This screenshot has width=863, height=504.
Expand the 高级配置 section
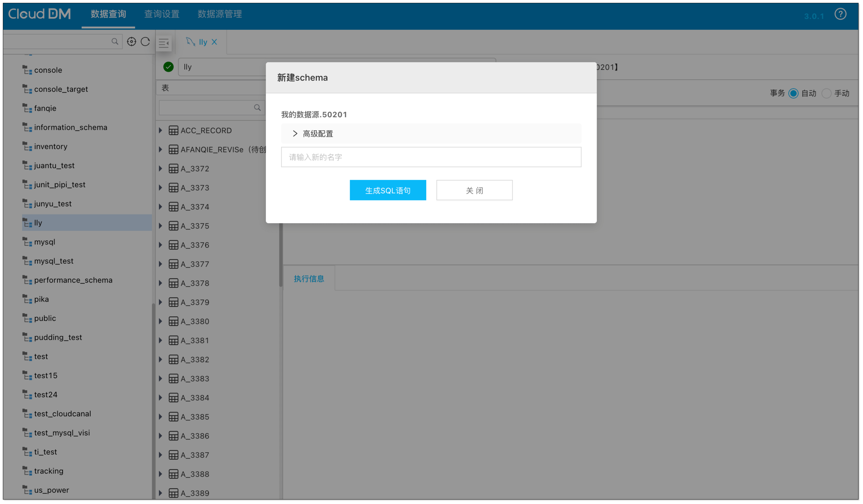pyautogui.click(x=295, y=133)
